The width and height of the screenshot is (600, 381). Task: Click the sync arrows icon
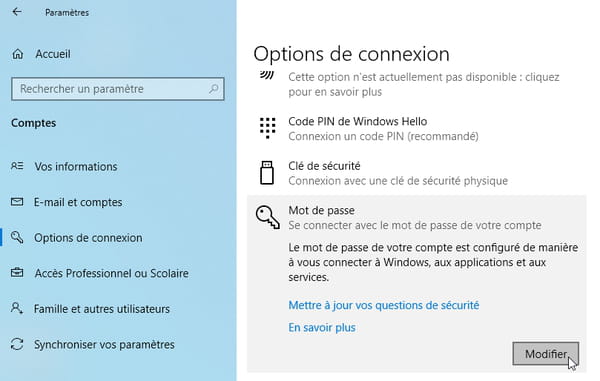(17, 344)
